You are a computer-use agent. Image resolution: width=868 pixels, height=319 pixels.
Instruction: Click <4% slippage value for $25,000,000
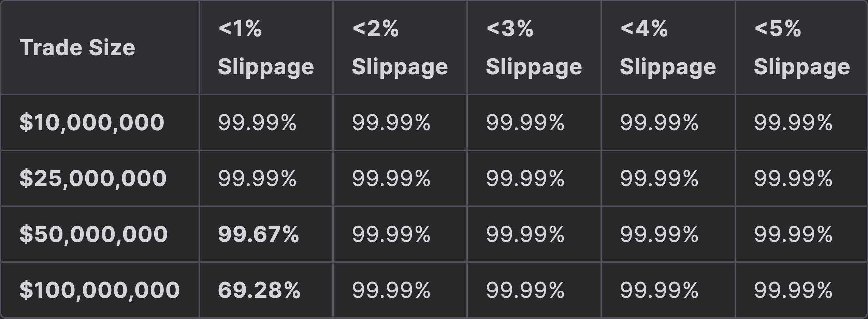click(x=659, y=178)
